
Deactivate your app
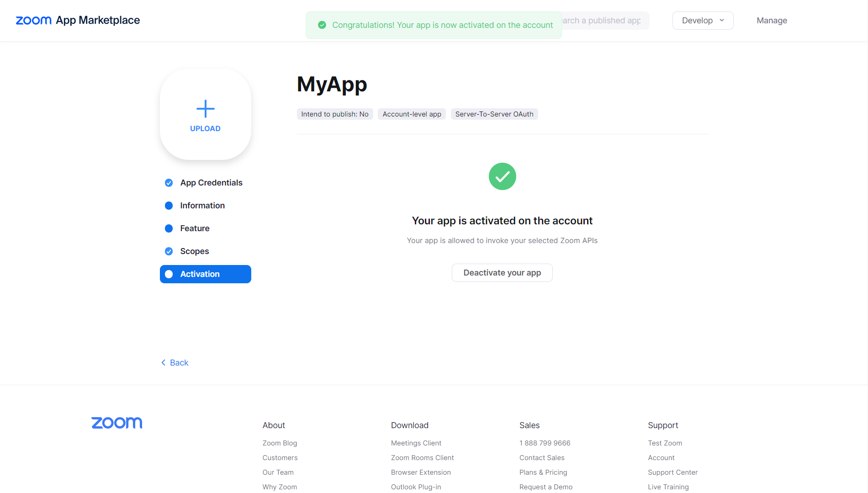(502, 273)
